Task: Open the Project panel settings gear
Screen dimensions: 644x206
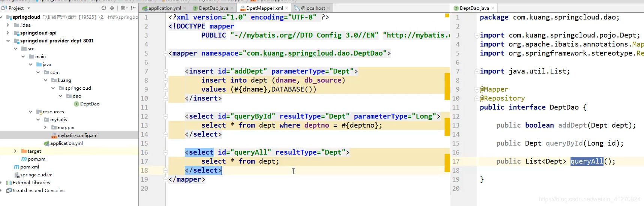Action: 123,8
